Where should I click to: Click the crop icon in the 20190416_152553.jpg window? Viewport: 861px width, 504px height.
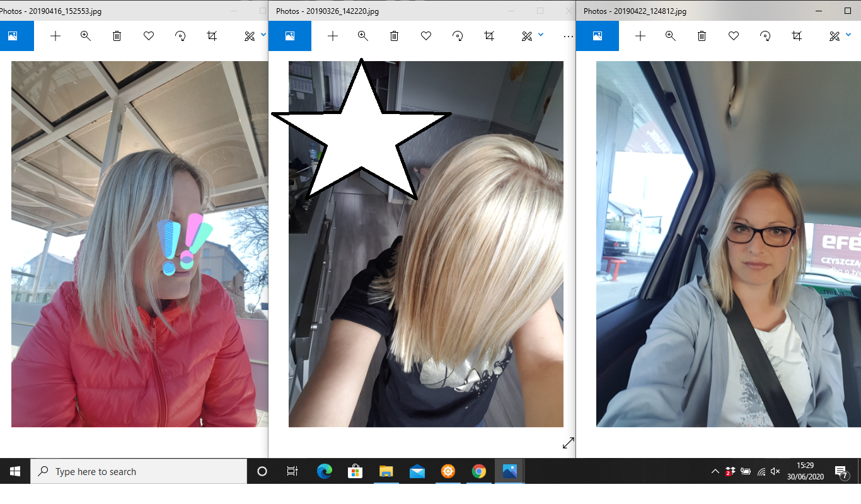212,36
